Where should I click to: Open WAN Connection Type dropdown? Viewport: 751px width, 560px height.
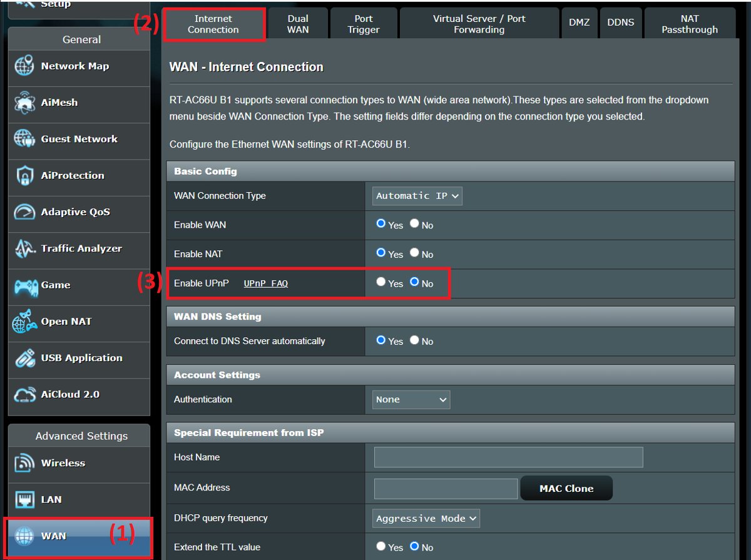[417, 196]
